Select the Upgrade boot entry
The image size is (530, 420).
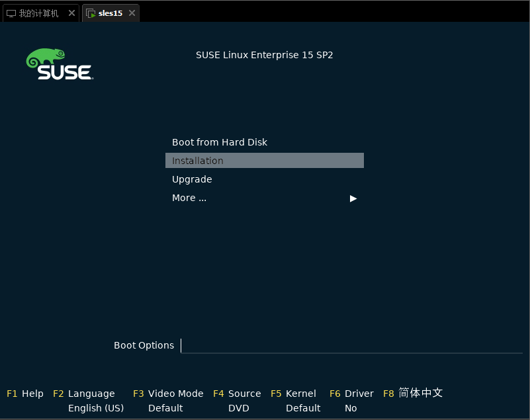tap(264, 179)
